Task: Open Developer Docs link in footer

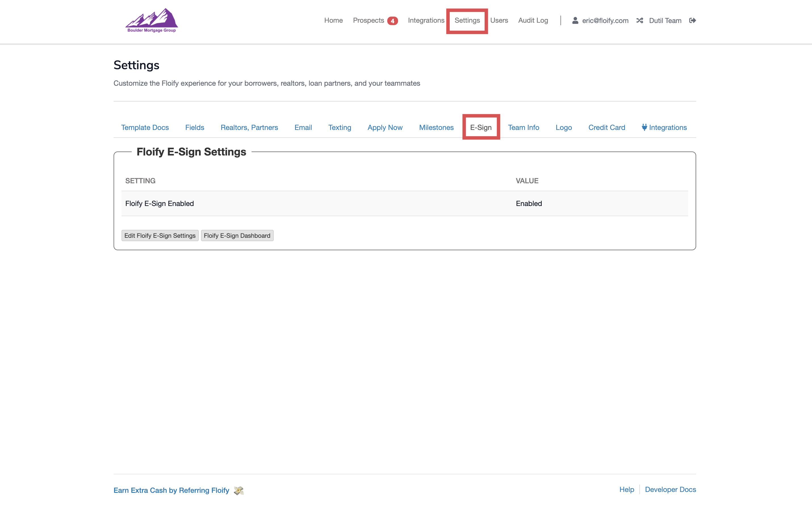Action: tap(670, 489)
